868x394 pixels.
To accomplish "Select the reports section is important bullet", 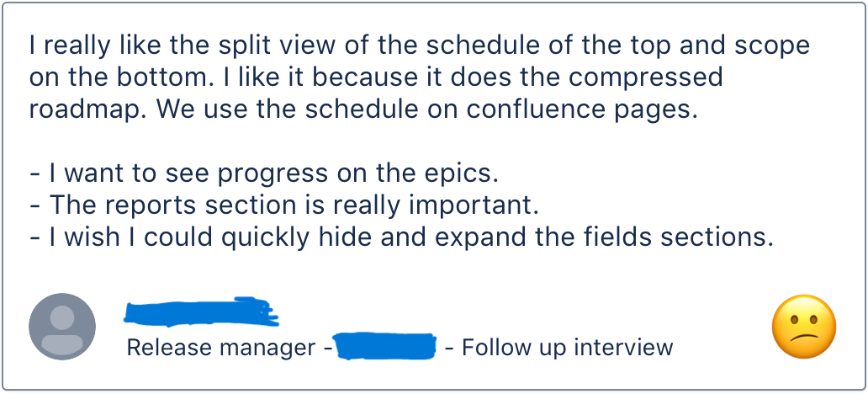I will click(283, 205).
